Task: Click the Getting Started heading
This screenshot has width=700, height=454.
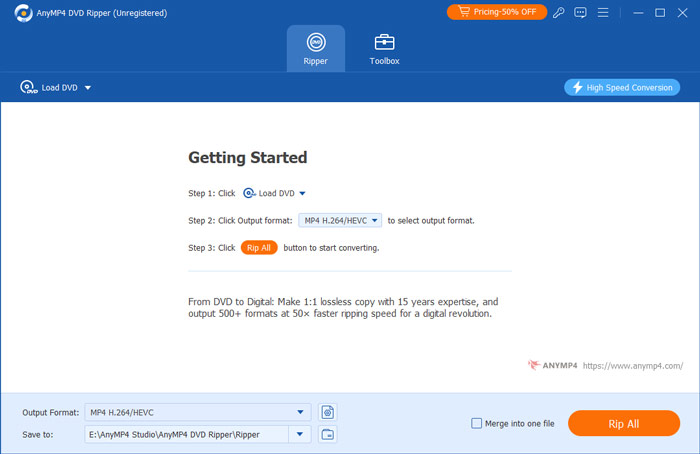Action: tap(248, 158)
